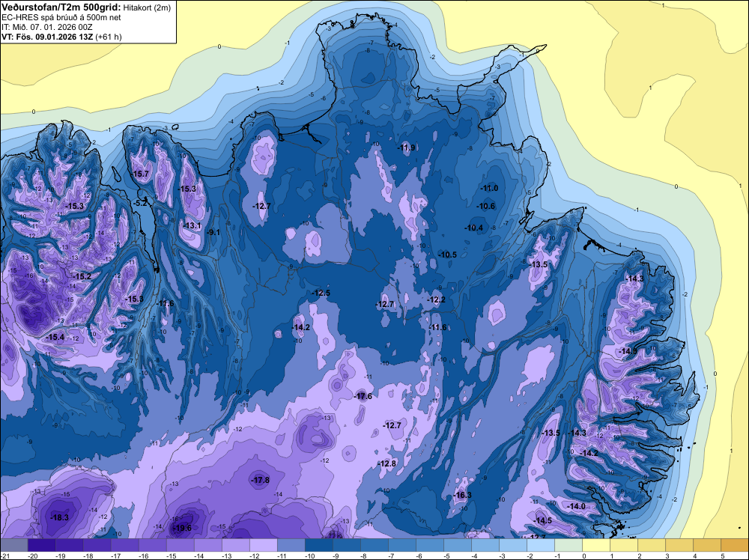This screenshot has height=560, width=749.
Task: Select the -5.2 temperature label
Action: [140, 203]
